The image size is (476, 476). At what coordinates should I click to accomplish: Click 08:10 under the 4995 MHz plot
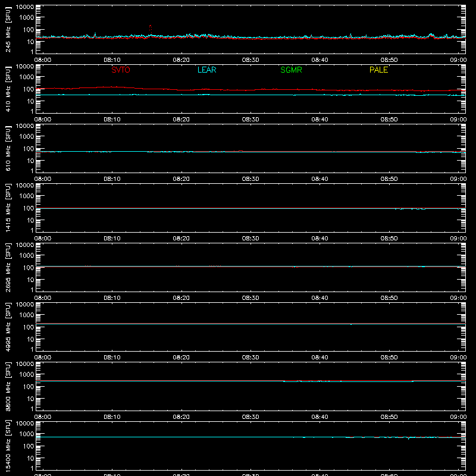(112, 358)
